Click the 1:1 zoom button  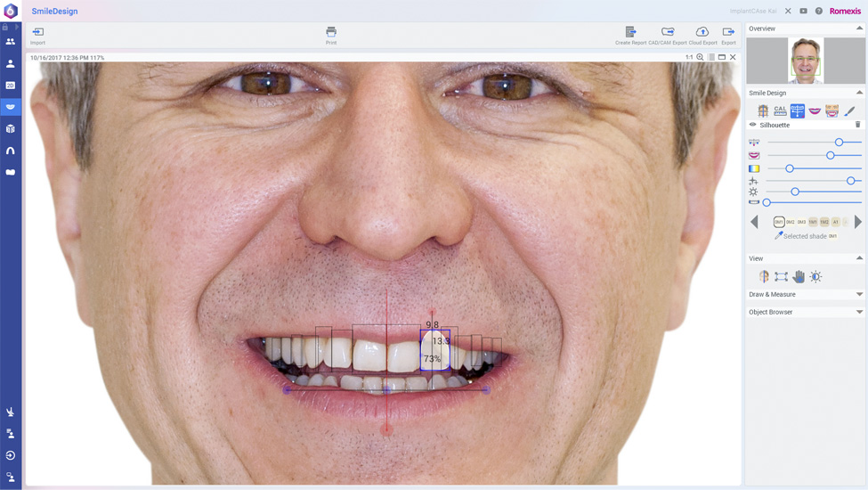tap(689, 57)
